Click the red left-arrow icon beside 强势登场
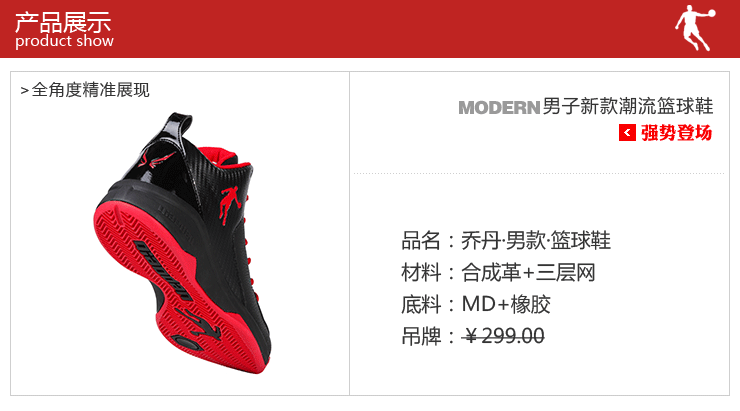 click(627, 133)
